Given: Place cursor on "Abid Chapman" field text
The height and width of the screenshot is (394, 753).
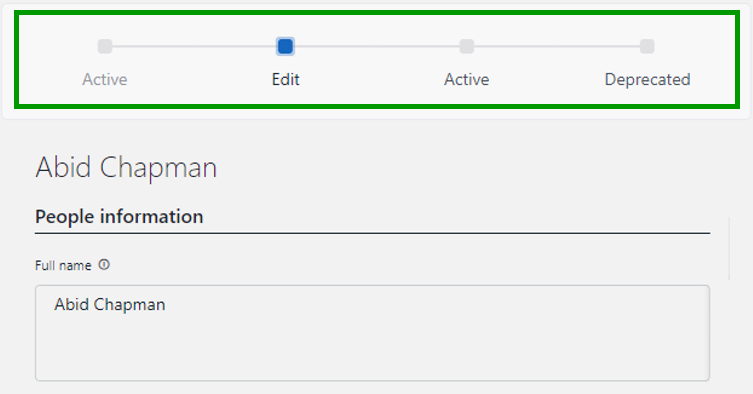Looking at the screenshot, I should [109, 305].
